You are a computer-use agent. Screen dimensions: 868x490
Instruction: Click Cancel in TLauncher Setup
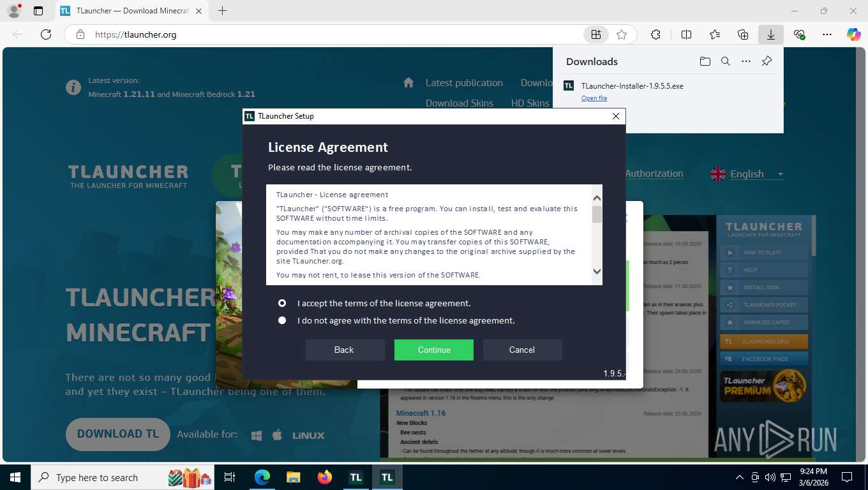pyautogui.click(x=522, y=350)
